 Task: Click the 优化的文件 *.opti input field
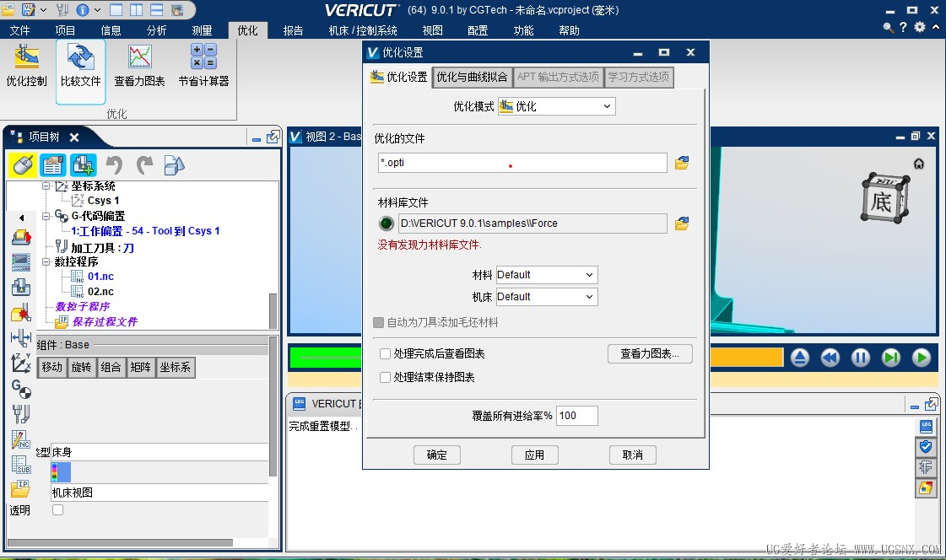(x=522, y=163)
